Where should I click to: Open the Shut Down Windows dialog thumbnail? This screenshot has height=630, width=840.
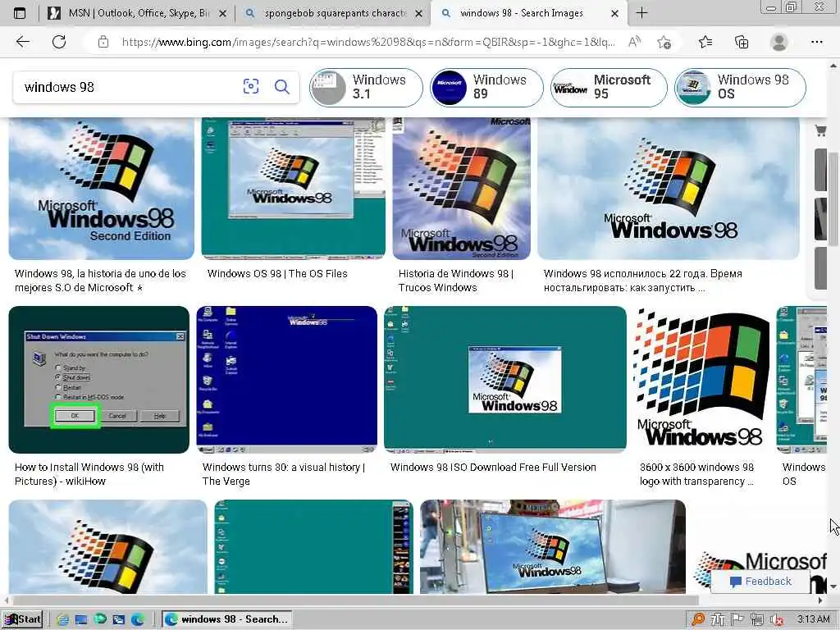click(98, 379)
